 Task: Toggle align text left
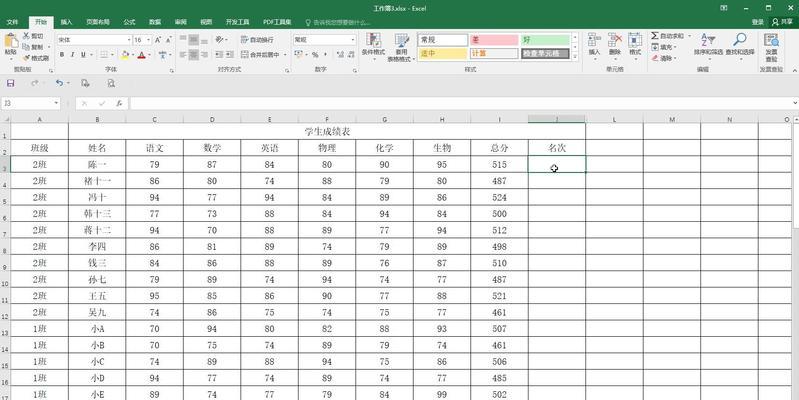click(183, 55)
